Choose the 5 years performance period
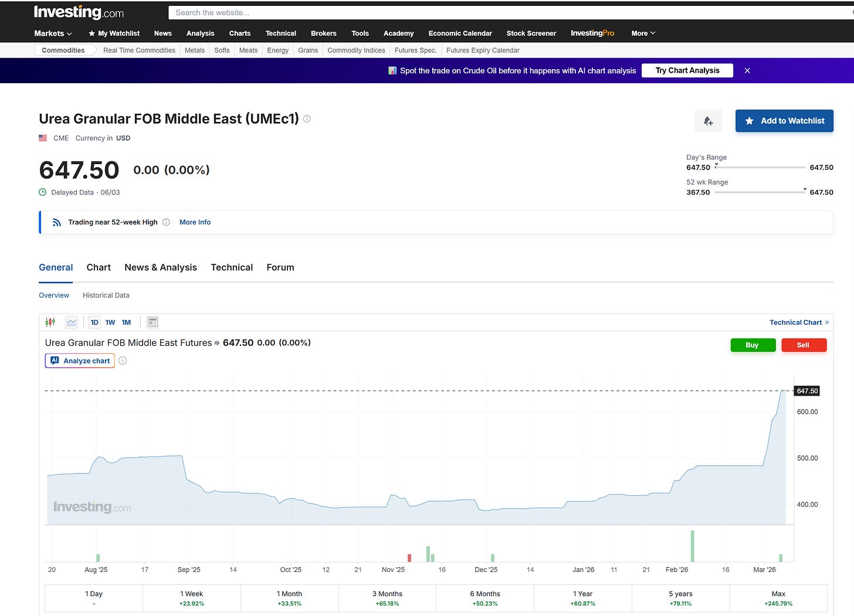 point(680,598)
